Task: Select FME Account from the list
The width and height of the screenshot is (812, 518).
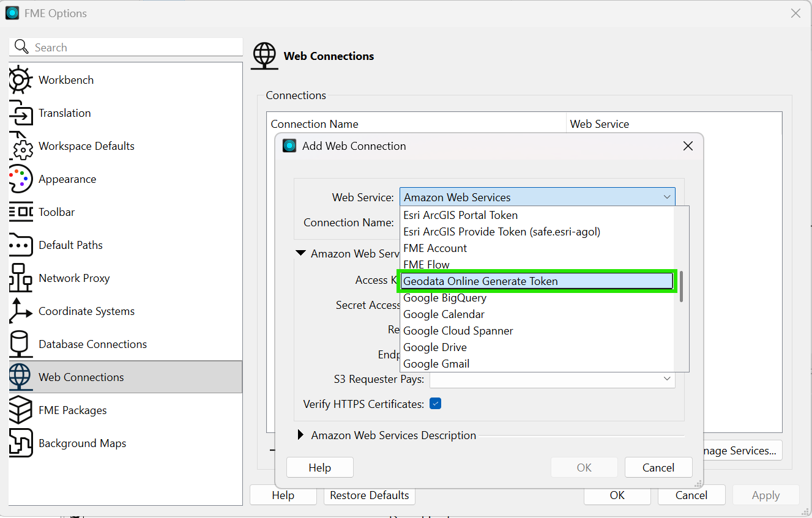Action: tap(537, 248)
